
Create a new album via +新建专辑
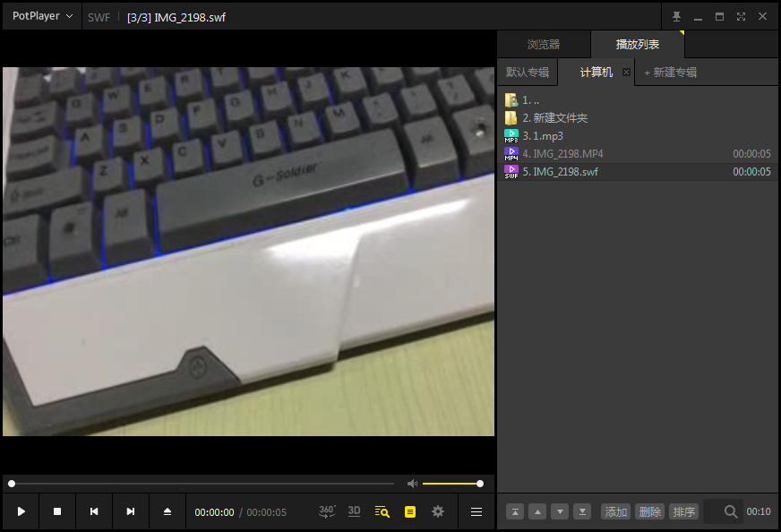(x=670, y=72)
